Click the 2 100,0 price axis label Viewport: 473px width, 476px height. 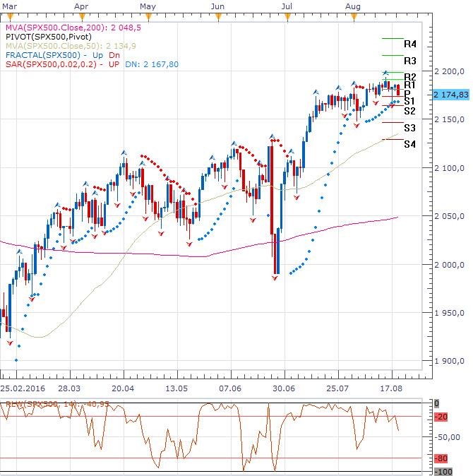(x=449, y=168)
